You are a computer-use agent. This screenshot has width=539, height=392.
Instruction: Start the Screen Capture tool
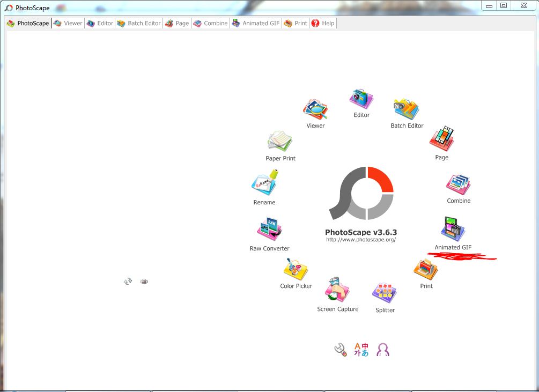coord(337,290)
